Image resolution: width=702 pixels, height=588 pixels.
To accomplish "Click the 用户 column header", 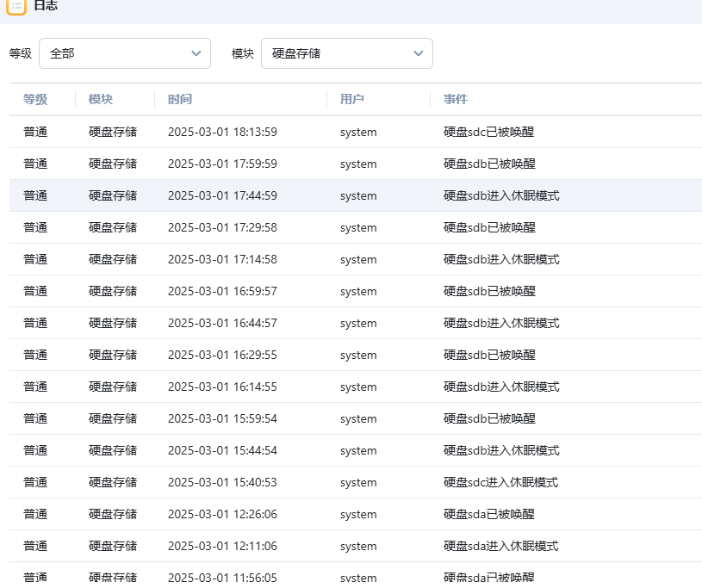I will pyautogui.click(x=352, y=99).
